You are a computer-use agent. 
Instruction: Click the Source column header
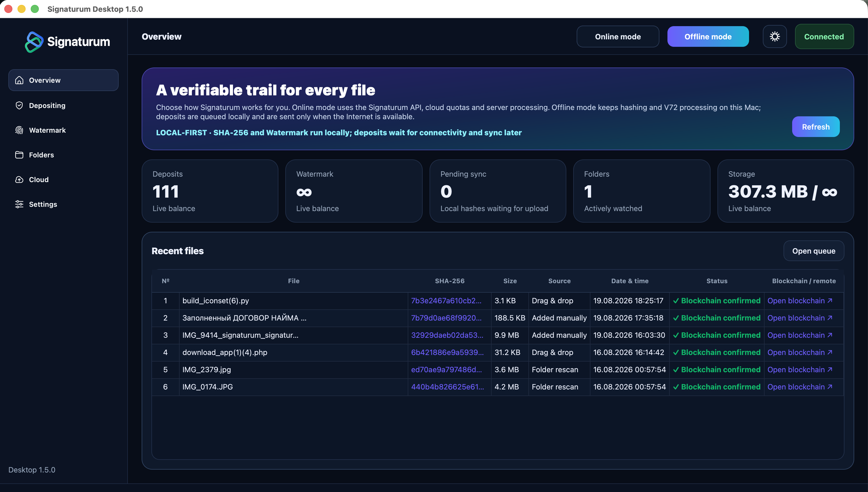coord(559,281)
